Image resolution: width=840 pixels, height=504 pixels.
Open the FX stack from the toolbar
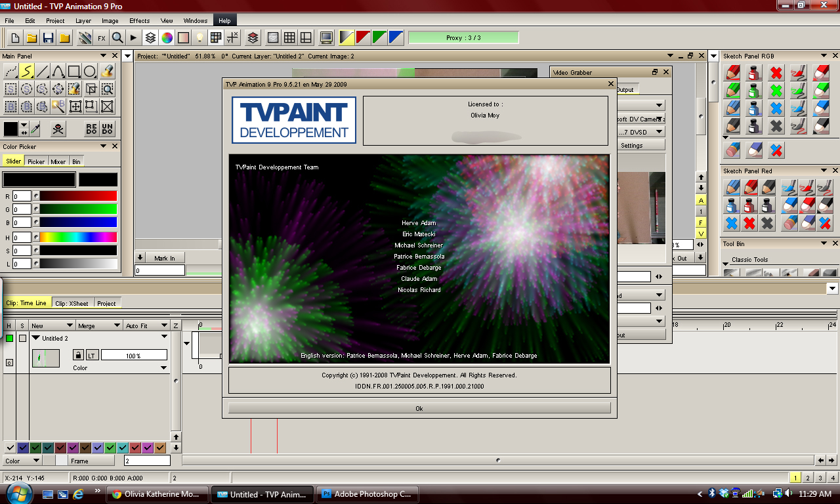[102, 37]
